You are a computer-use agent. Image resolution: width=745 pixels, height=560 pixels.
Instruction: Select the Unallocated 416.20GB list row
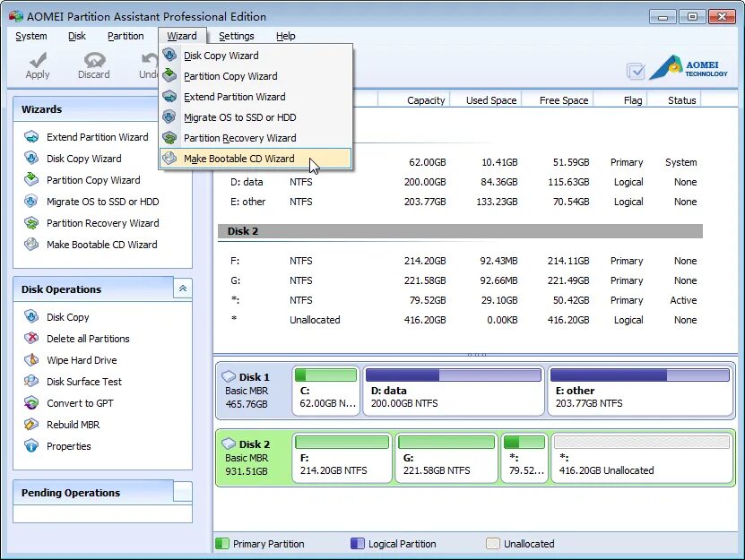coord(460,320)
